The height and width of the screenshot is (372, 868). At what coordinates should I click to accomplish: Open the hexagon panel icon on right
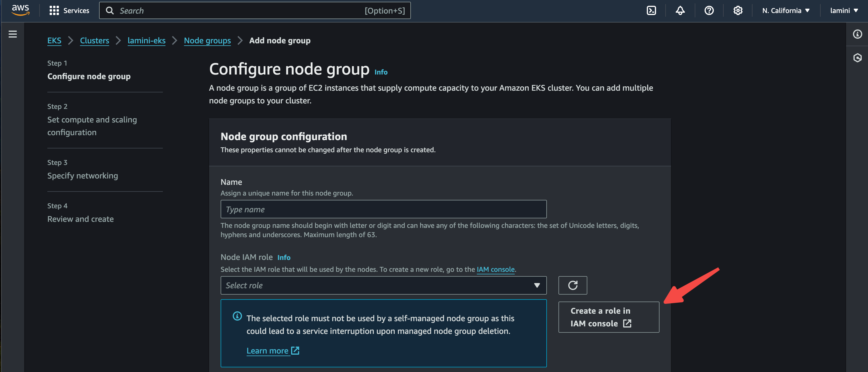click(x=857, y=58)
